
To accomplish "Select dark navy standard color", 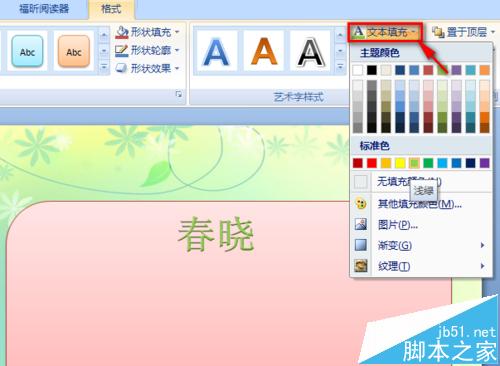I will [470, 163].
